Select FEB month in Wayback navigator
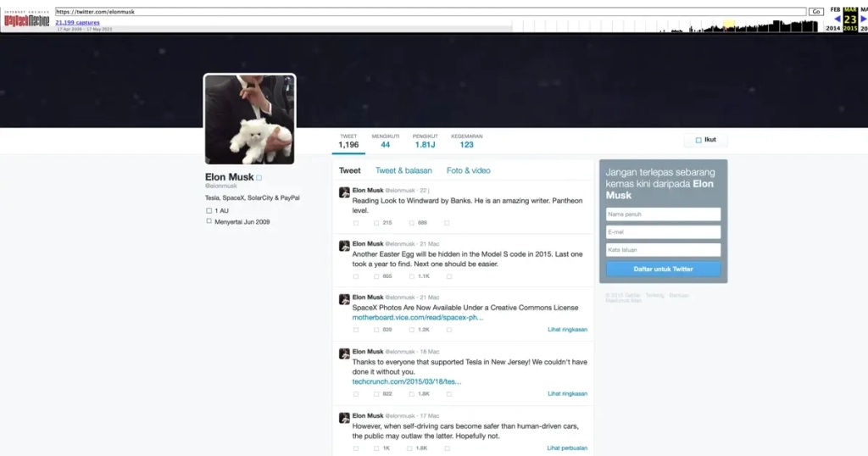 [x=835, y=9]
